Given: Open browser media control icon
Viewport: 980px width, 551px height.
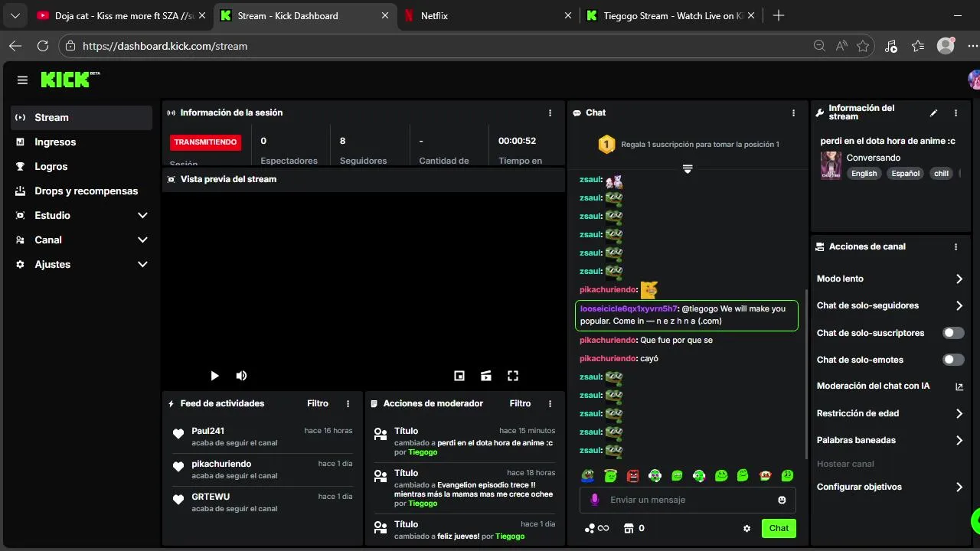Looking at the screenshot, I should tap(890, 46).
